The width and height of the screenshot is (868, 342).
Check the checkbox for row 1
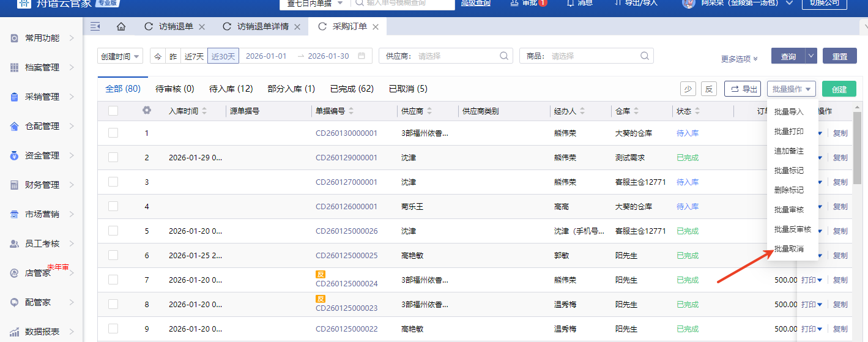click(113, 133)
